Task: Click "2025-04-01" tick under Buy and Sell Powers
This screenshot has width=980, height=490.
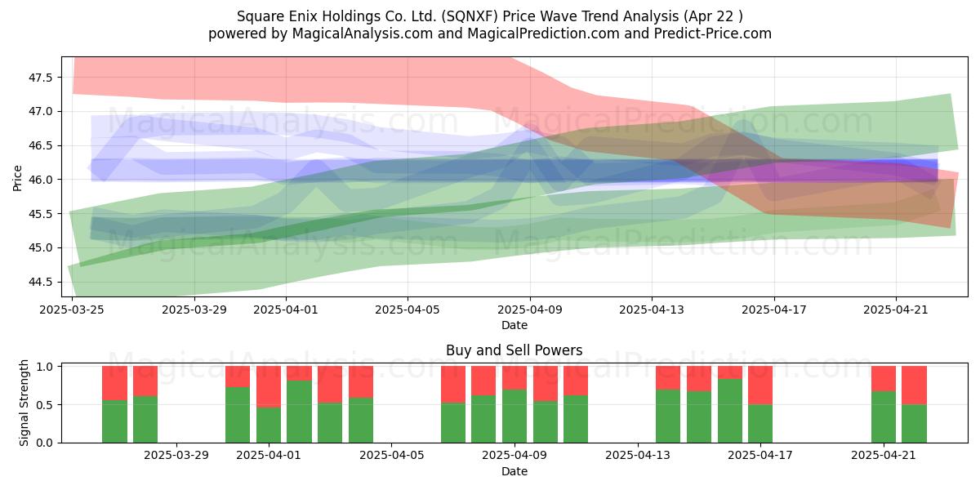Action: coord(268,456)
